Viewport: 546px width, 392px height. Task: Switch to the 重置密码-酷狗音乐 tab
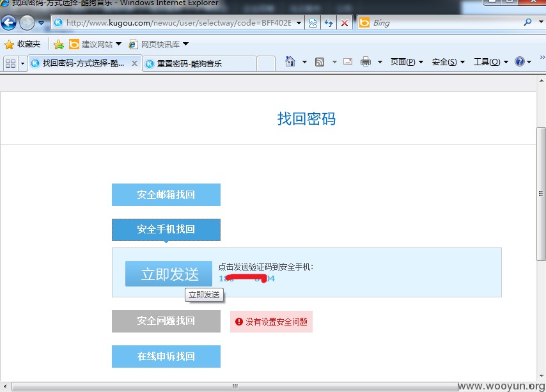pyautogui.click(x=199, y=64)
